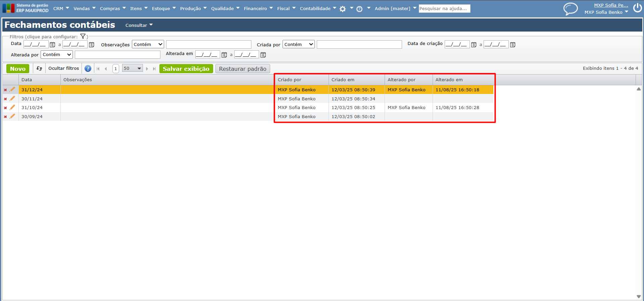This screenshot has height=301, width=644.
Task: Click the grid scrollbar down arrow
Action: (x=639, y=296)
